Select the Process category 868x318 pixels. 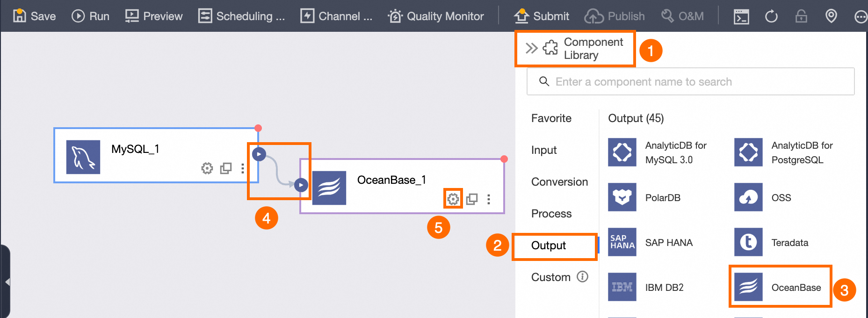click(x=551, y=214)
